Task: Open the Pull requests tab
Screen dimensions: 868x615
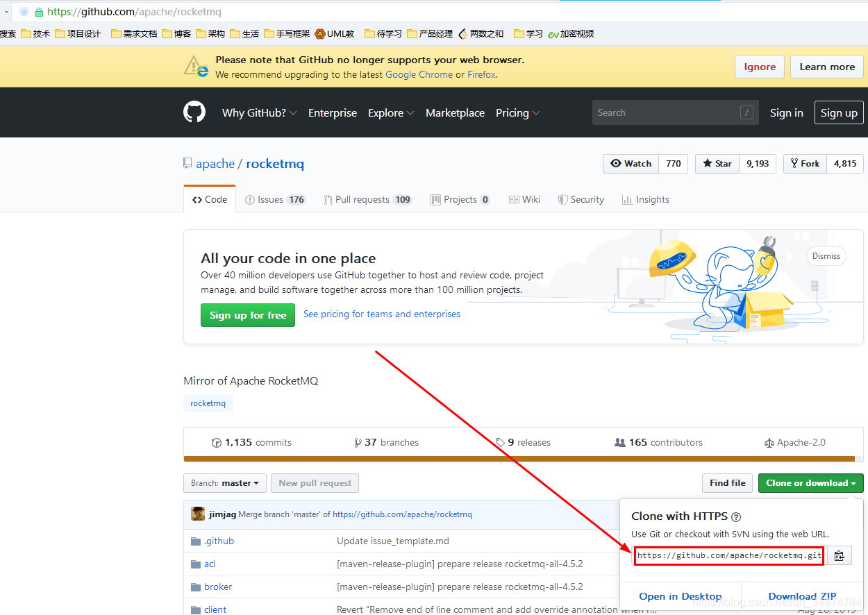Action: pyautogui.click(x=367, y=199)
